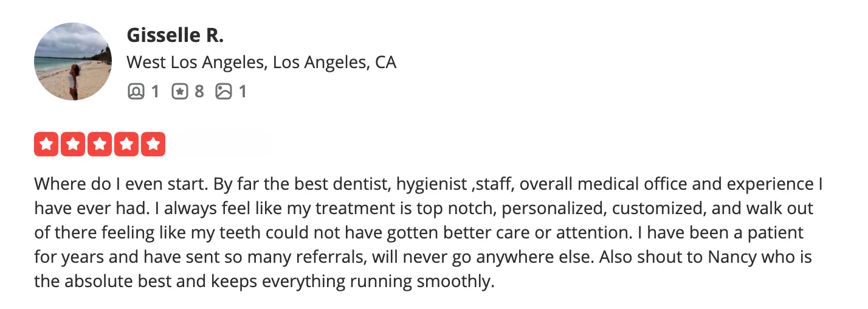Image resolution: width=868 pixels, height=309 pixels.
Task: Click the friends count icon
Action: [136, 92]
